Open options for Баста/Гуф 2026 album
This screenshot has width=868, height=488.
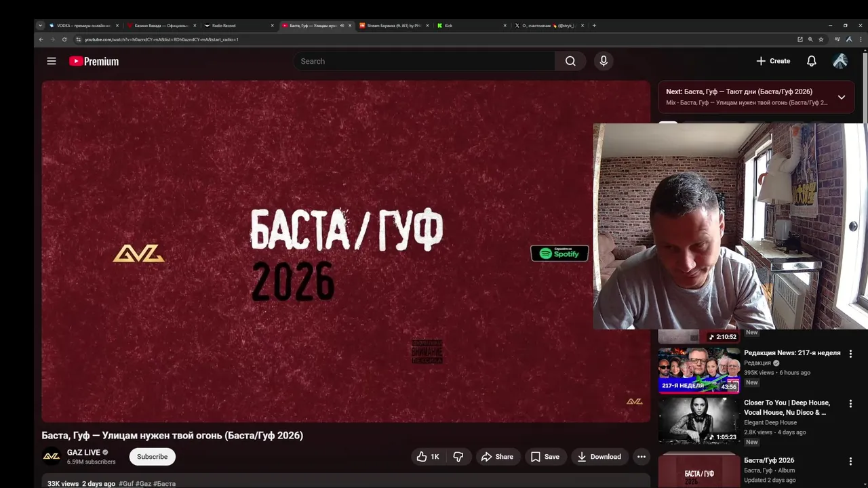[850, 462]
